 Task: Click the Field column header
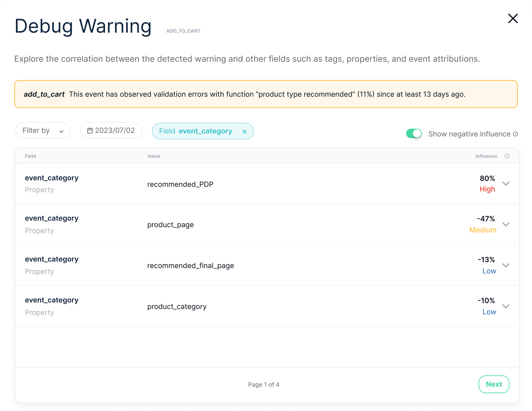coord(30,156)
